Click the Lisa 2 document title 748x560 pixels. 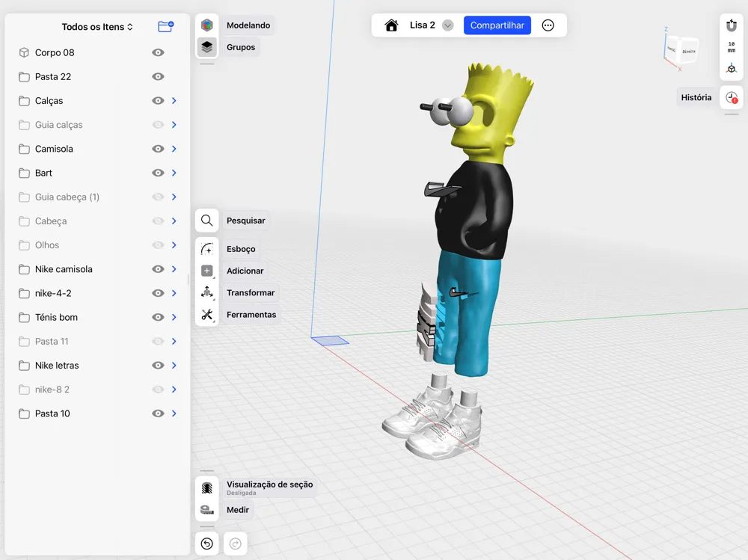(422, 25)
